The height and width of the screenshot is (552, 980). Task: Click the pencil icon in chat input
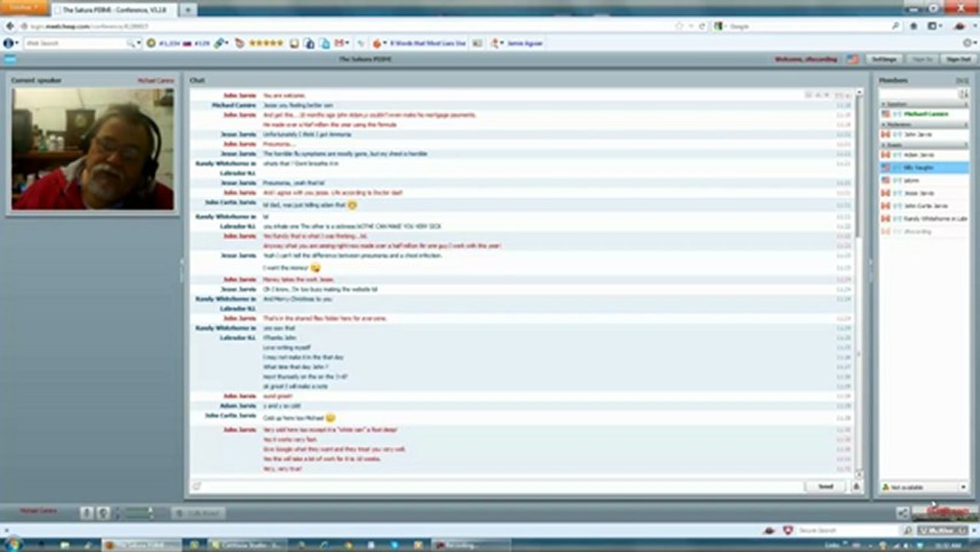pyautogui.click(x=196, y=486)
